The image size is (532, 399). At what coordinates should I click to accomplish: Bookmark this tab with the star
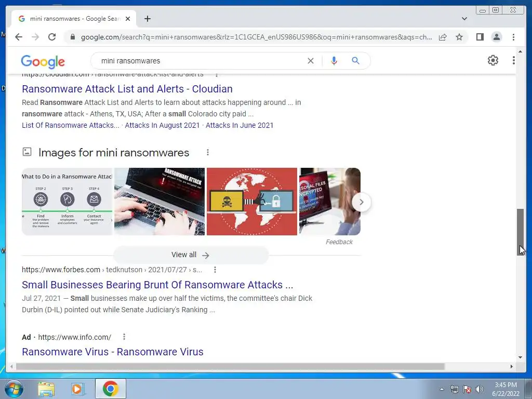click(459, 37)
